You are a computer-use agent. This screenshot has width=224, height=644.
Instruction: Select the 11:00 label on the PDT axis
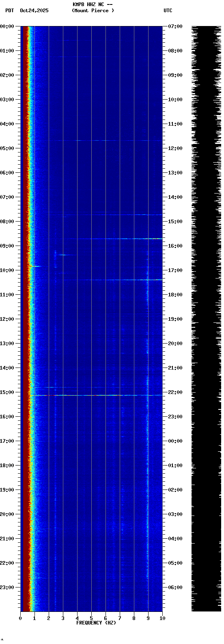coord(7,295)
